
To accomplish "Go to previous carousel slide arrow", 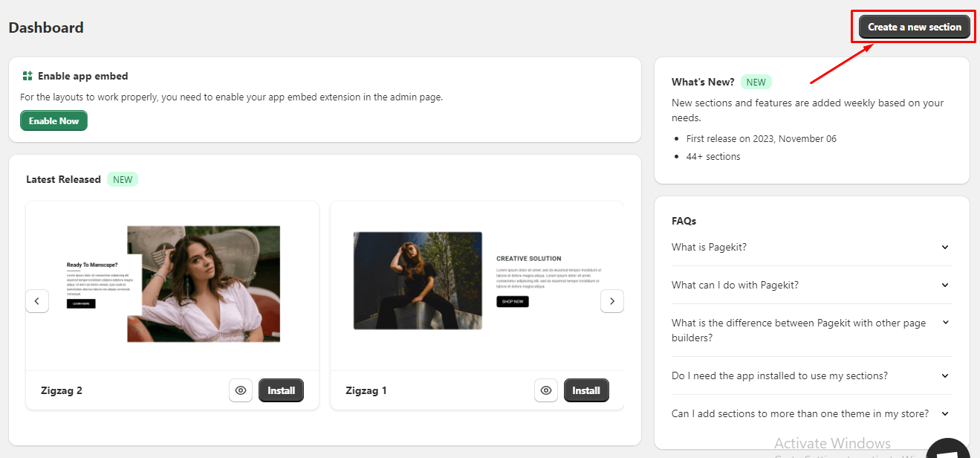I will point(37,301).
